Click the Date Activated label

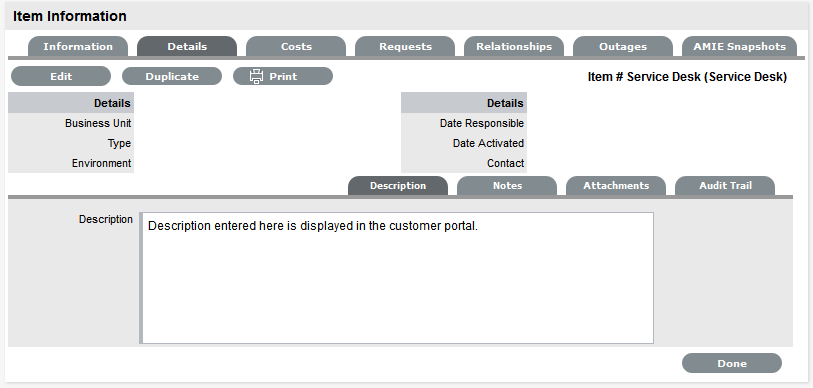pyautogui.click(x=488, y=143)
